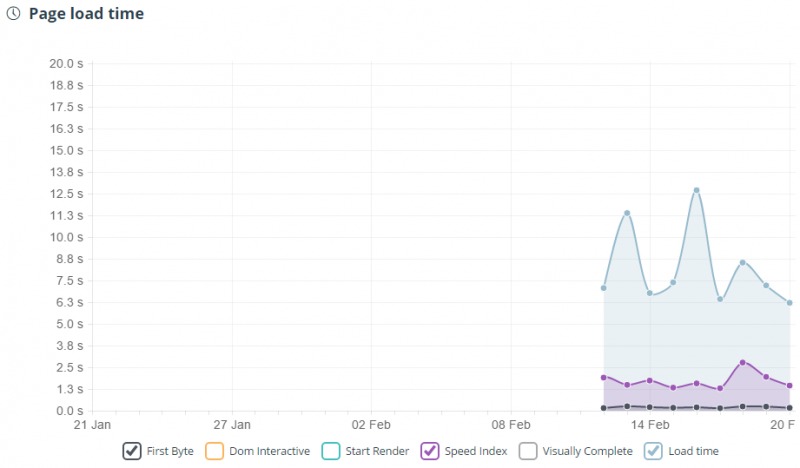Select the highest Load time peak data point
This screenshot has height=468, width=800.
coord(696,190)
